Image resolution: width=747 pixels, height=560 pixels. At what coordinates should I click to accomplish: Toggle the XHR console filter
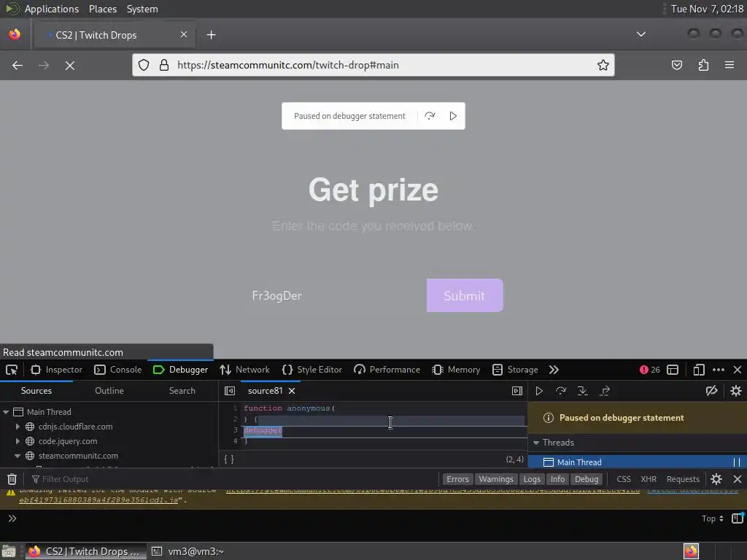click(649, 479)
